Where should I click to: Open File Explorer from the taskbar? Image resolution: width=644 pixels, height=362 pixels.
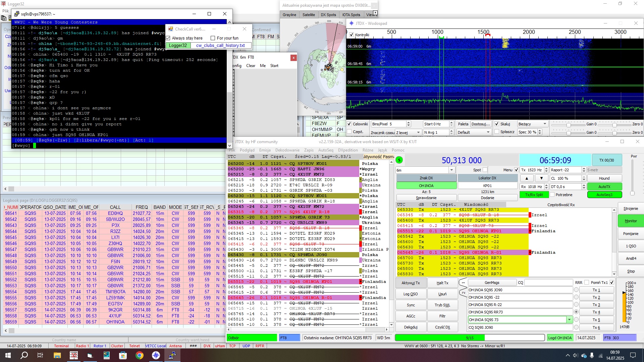point(57,355)
